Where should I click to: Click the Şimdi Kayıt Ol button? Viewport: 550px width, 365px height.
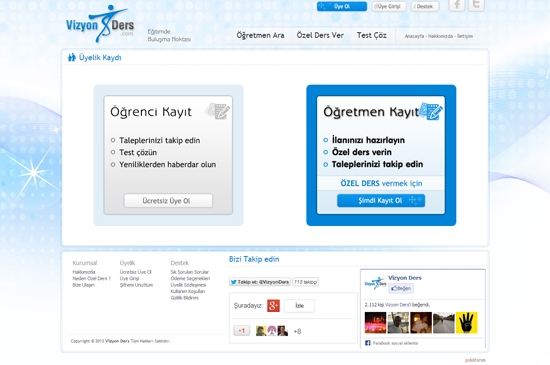tap(381, 201)
